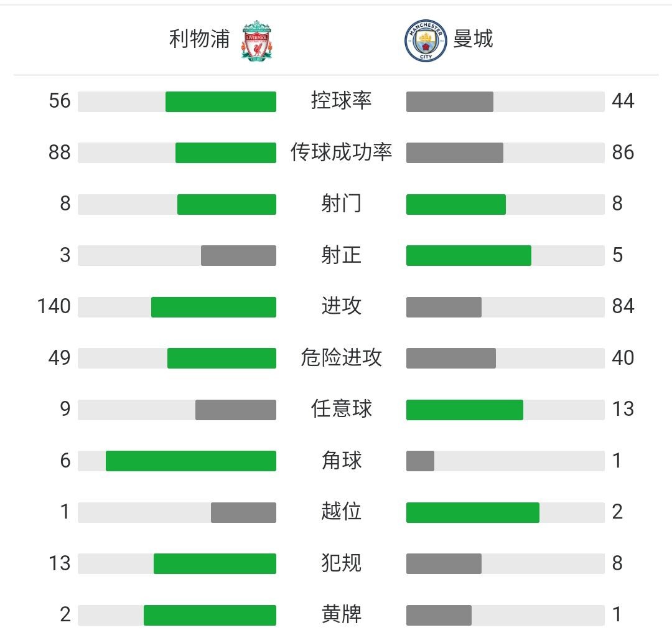Select the 角球 corners stat label

pyautogui.click(x=341, y=461)
